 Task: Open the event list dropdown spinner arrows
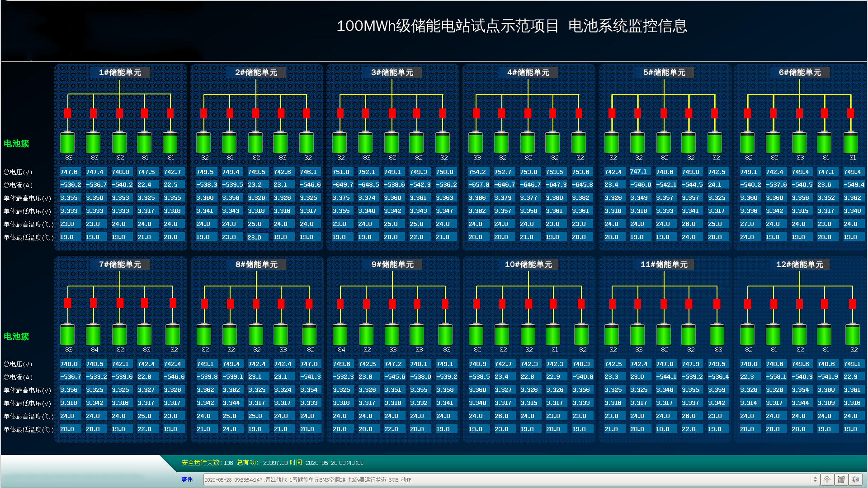click(x=815, y=479)
